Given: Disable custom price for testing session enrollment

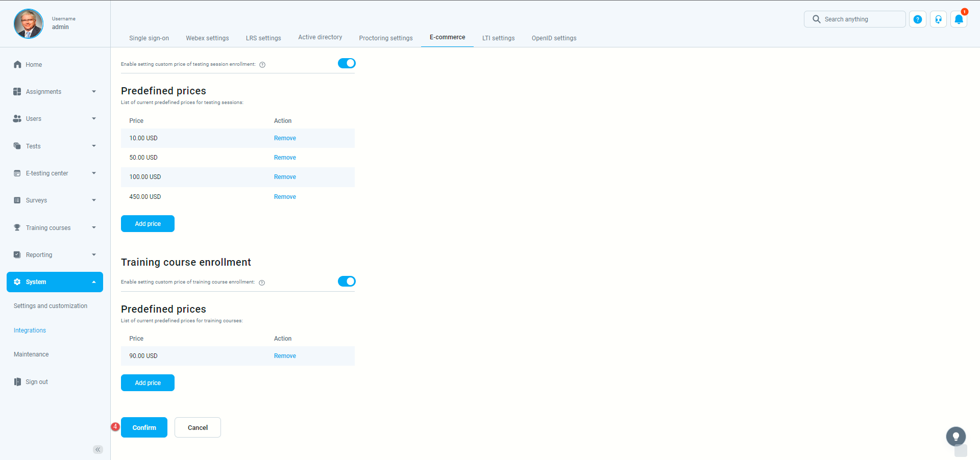Looking at the screenshot, I should point(347,63).
